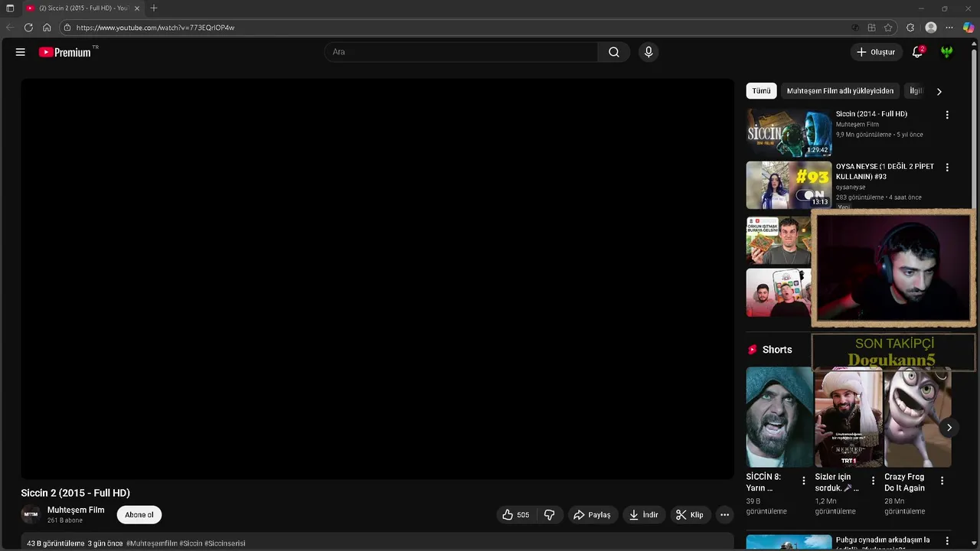
Task: Click the İndir download button
Action: point(643,515)
